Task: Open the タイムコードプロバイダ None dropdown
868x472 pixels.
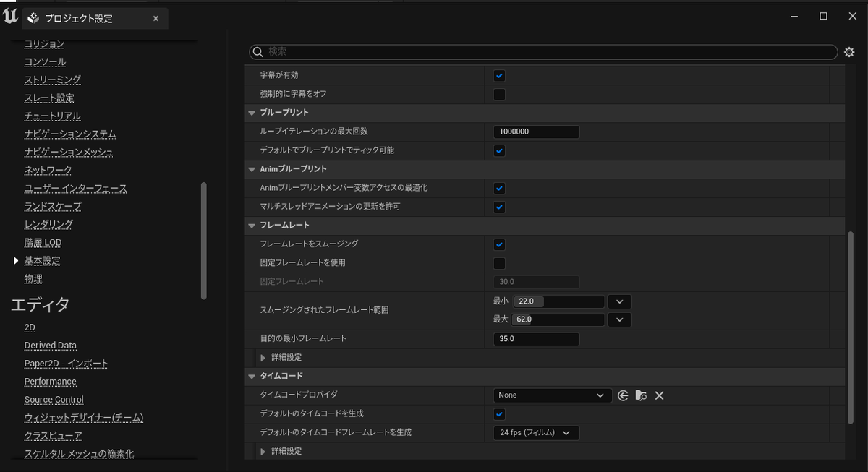Action: pos(552,395)
